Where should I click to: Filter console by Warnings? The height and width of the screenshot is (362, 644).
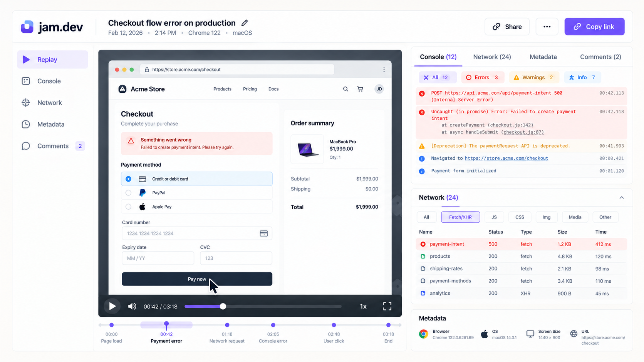point(533,77)
